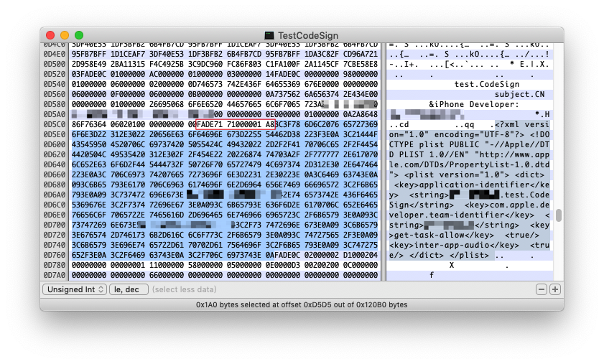Screen dimensions: 604x364
Task: Click hex value 26695068
Action: [x=167, y=104]
